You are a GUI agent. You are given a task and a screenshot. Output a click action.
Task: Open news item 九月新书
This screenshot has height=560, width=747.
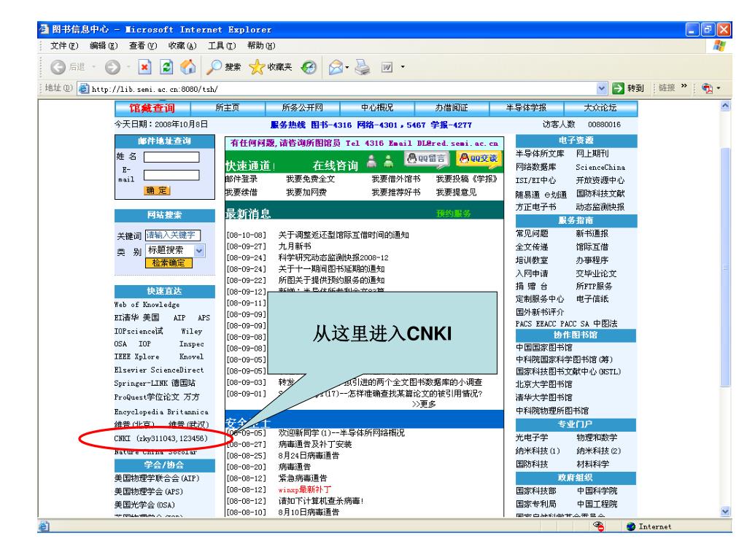295,246
